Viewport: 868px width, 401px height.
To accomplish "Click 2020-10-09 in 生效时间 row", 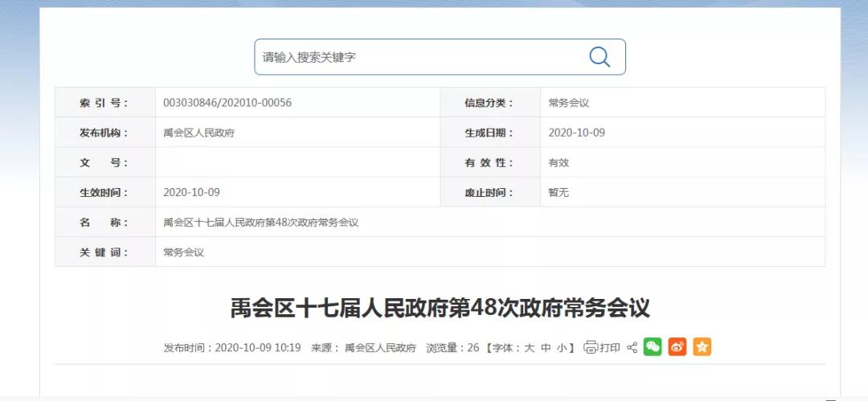I will [x=191, y=192].
